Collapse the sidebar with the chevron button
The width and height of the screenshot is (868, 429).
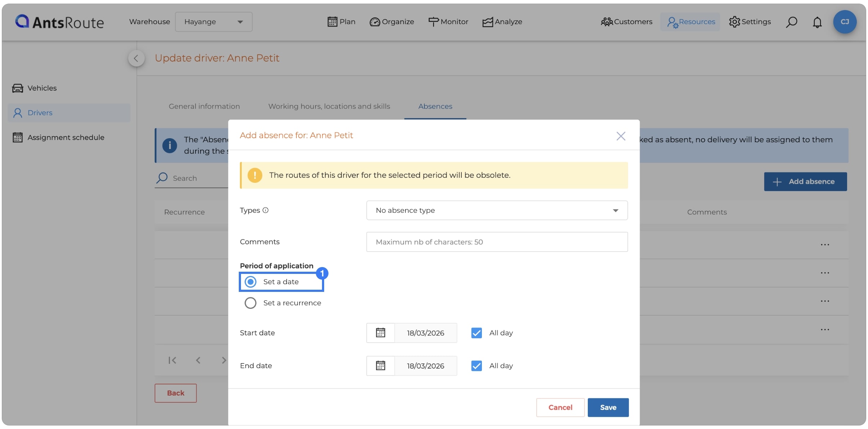pyautogui.click(x=136, y=58)
